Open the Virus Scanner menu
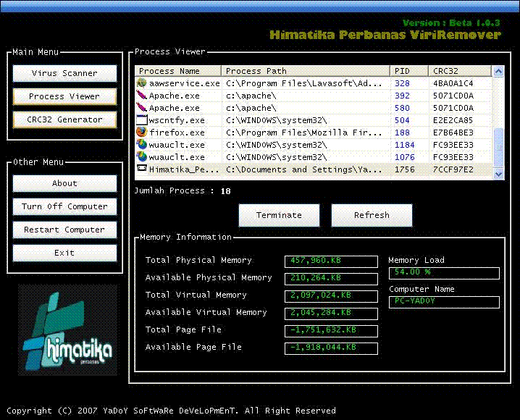The image size is (520, 420). 64,73
